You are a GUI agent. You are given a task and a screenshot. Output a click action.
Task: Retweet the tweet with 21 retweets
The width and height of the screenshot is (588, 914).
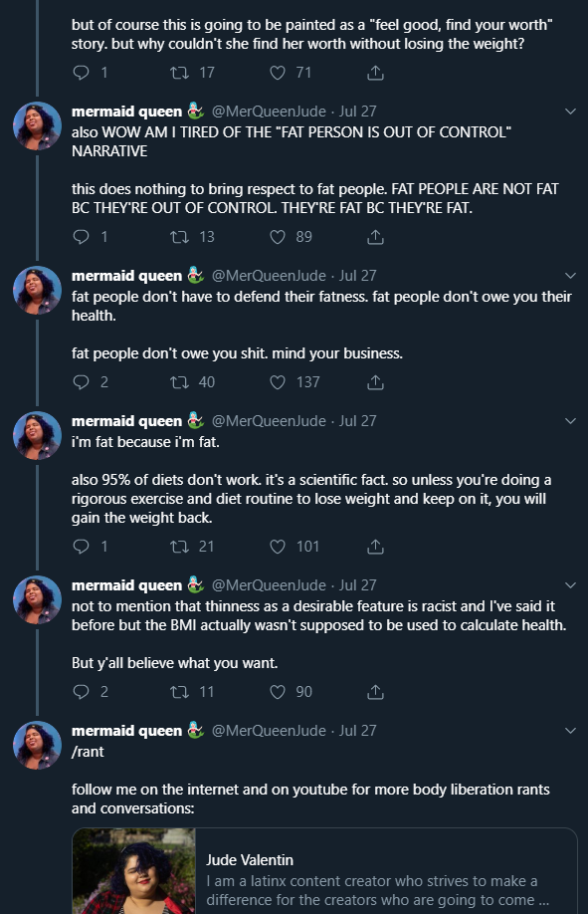coord(179,547)
